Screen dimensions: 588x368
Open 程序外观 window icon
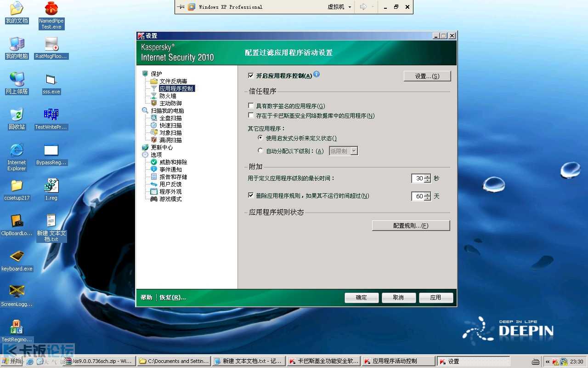click(x=154, y=191)
